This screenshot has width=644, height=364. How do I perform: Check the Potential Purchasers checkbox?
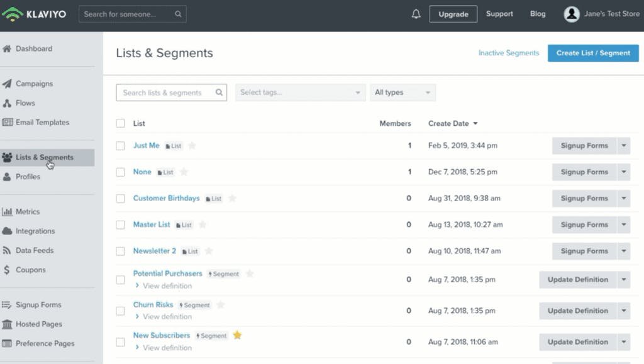point(120,280)
